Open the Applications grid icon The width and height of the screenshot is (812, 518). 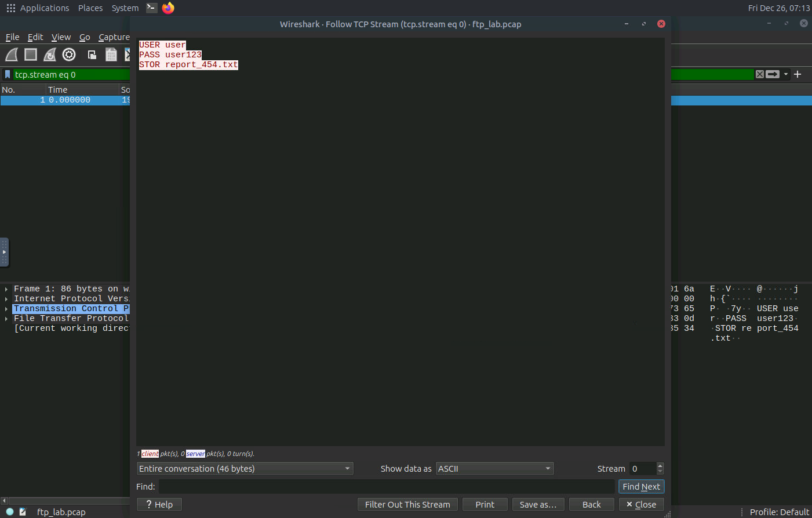click(10, 8)
